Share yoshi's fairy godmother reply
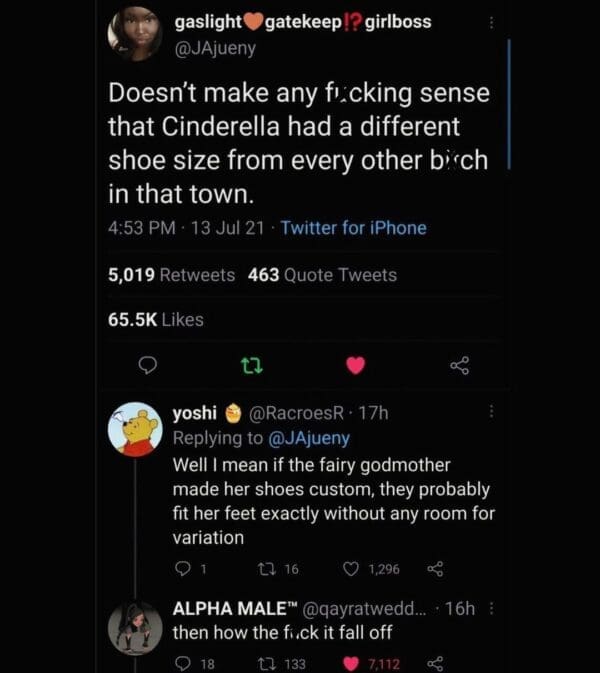Viewport: 600px width, 673px height. point(434,569)
